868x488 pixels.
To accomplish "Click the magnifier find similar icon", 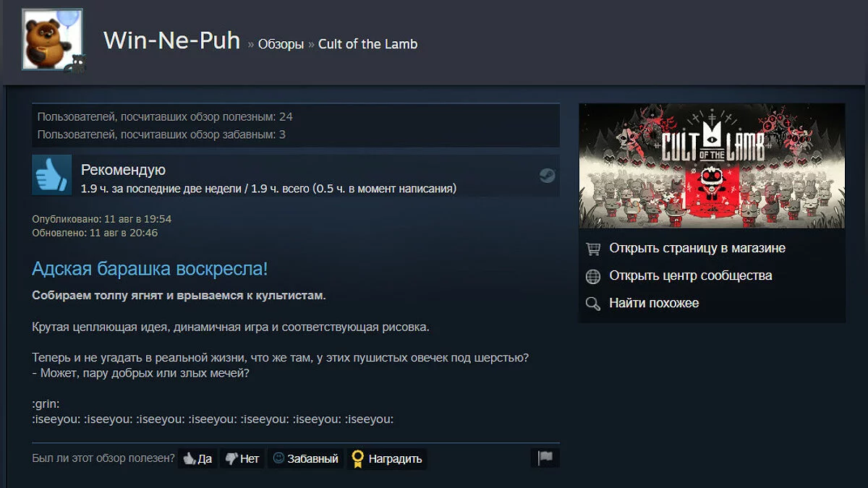I will [x=593, y=304].
